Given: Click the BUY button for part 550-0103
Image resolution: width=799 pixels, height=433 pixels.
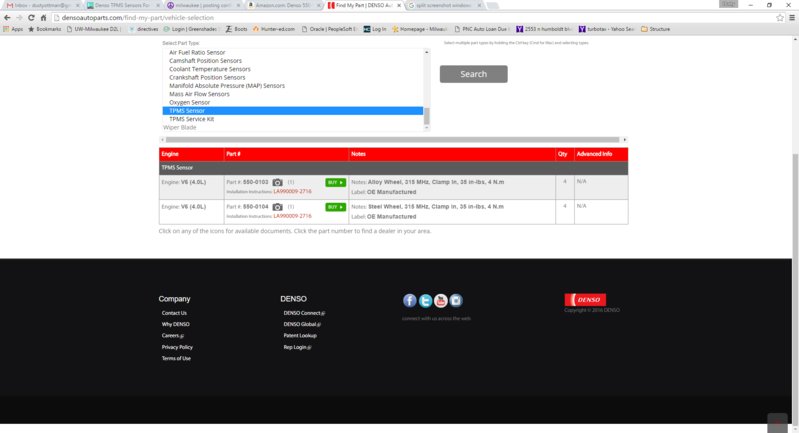Looking at the screenshot, I should coord(335,182).
